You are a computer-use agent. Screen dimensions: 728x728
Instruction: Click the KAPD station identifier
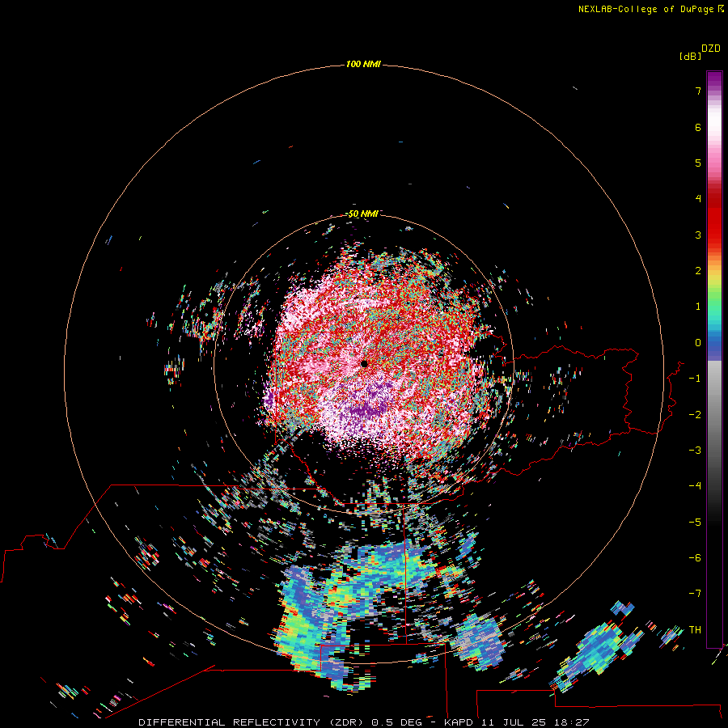(x=459, y=722)
